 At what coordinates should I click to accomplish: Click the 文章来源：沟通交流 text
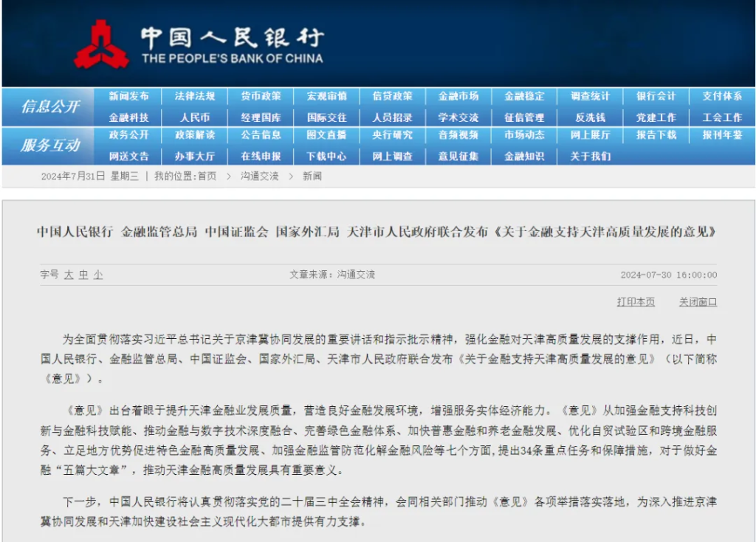[332, 275]
